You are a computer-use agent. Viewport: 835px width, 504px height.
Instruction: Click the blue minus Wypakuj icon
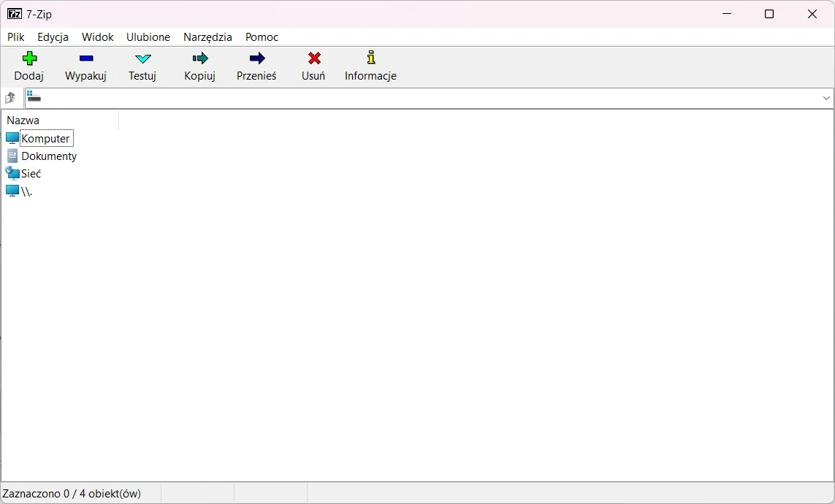(85, 58)
